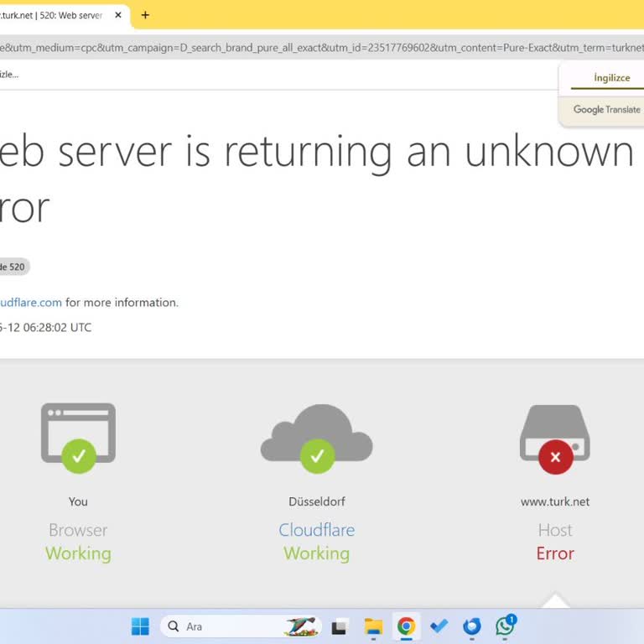Click the red Error status text

click(x=555, y=553)
